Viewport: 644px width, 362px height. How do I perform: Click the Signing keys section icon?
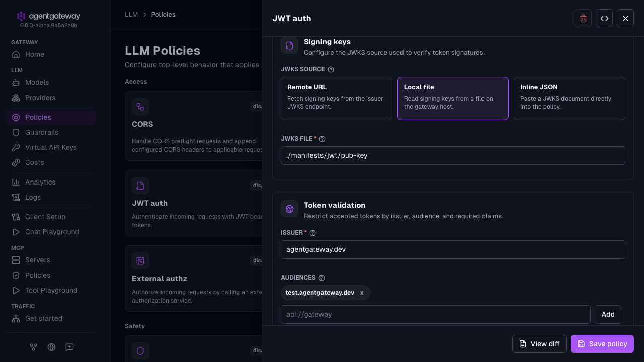[289, 45]
